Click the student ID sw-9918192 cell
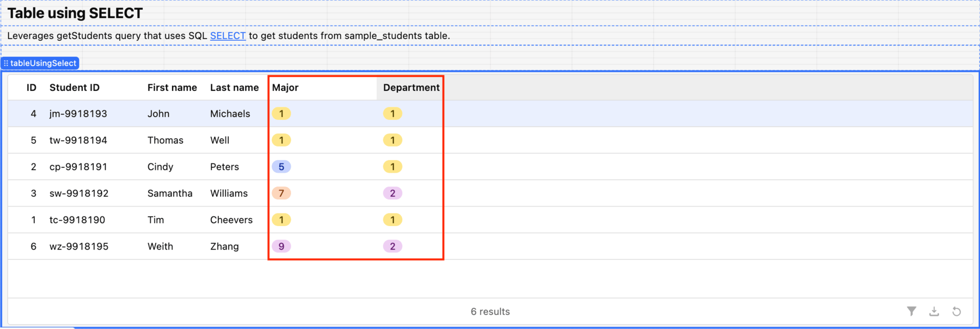This screenshot has height=329, width=980. pyautogui.click(x=79, y=193)
